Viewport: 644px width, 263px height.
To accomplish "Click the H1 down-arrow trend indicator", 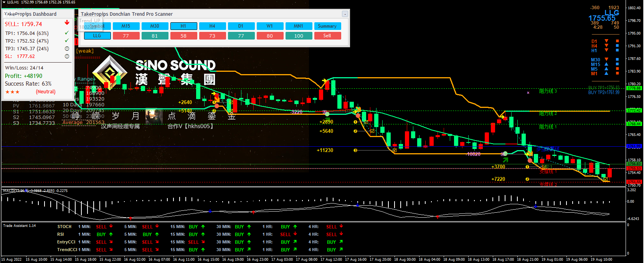I will tap(606, 50).
